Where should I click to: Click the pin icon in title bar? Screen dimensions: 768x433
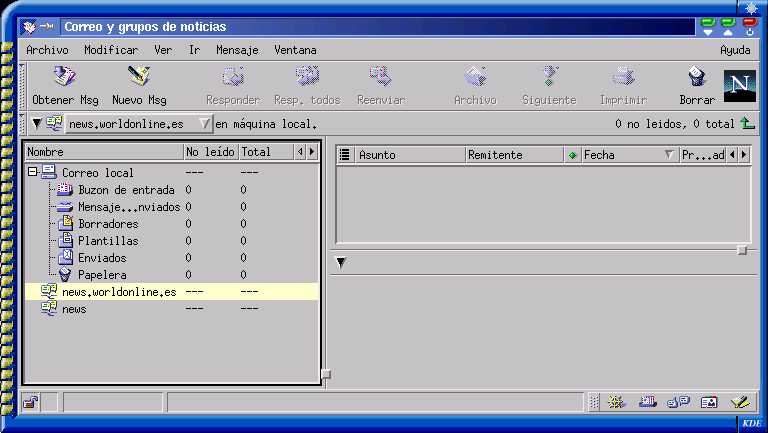(47, 26)
